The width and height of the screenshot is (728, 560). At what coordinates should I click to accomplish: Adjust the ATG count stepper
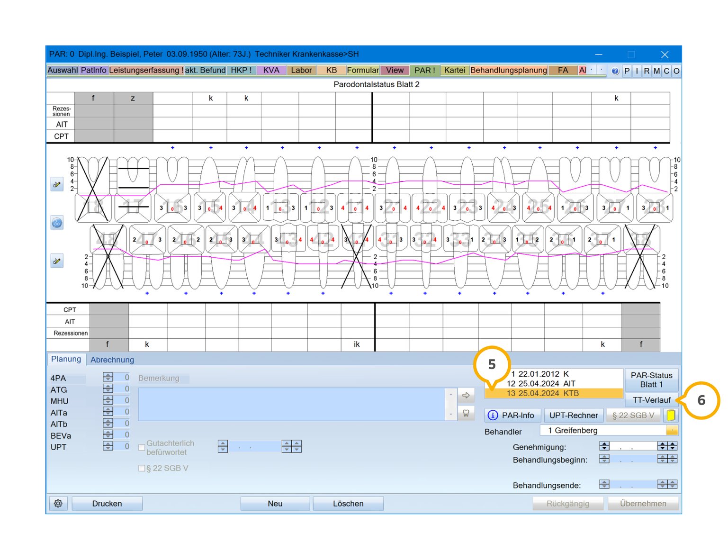point(108,388)
